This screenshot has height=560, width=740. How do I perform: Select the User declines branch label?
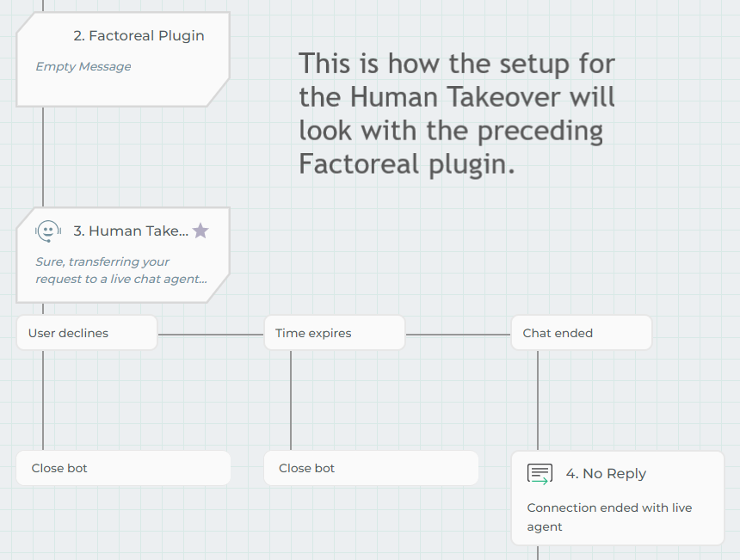tap(86, 333)
